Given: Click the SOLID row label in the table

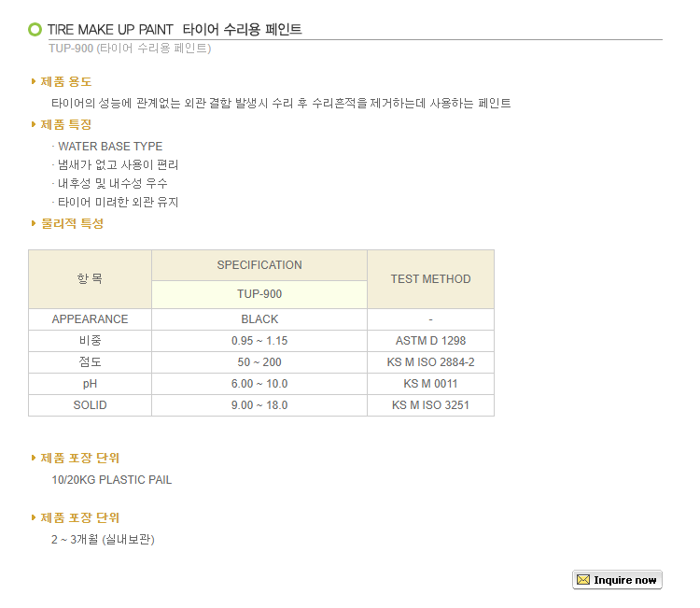Looking at the screenshot, I should pos(90,405).
